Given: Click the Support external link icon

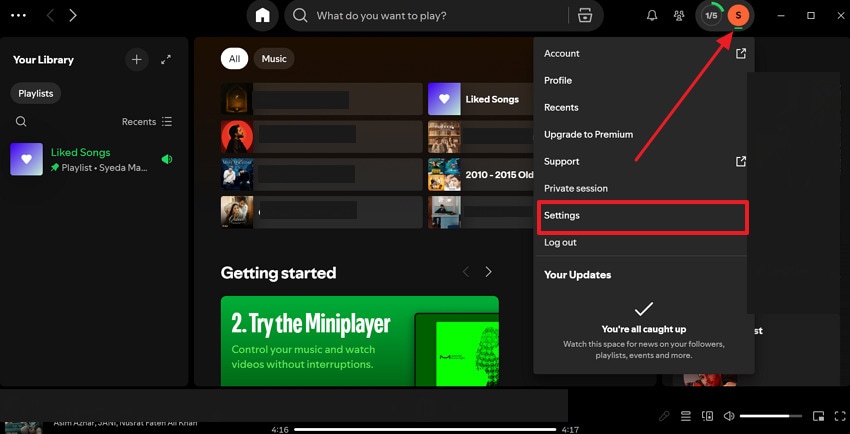Looking at the screenshot, I should coord(740,161).
